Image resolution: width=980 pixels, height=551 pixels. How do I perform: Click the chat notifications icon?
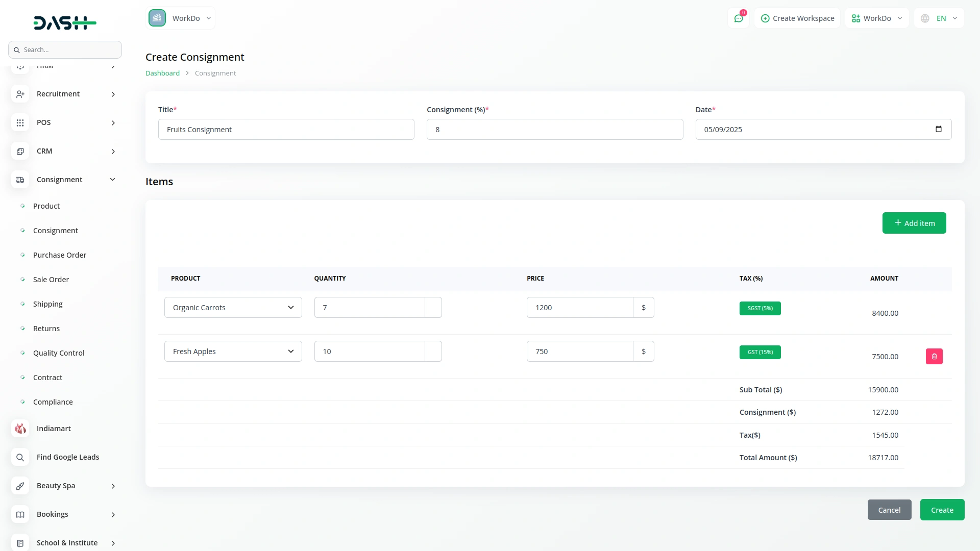[739, 18]
